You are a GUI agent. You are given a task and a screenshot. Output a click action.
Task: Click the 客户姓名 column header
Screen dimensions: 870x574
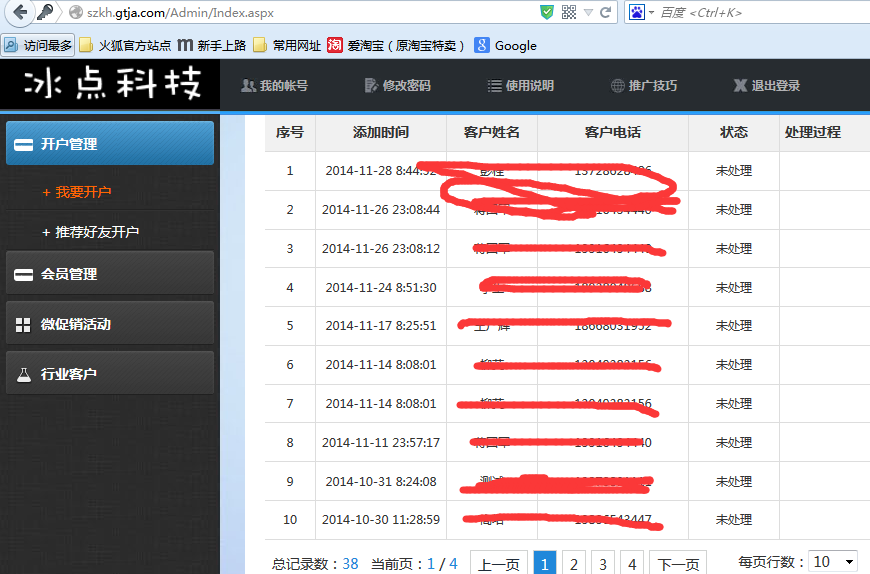pyautogui.click(x=492, y=133)
